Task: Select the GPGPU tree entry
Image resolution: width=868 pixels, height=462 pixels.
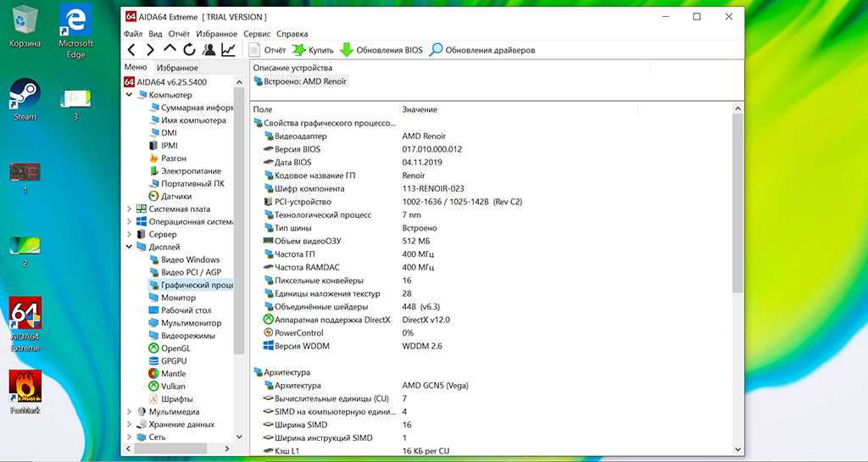Action: click(x=174, y=361)
